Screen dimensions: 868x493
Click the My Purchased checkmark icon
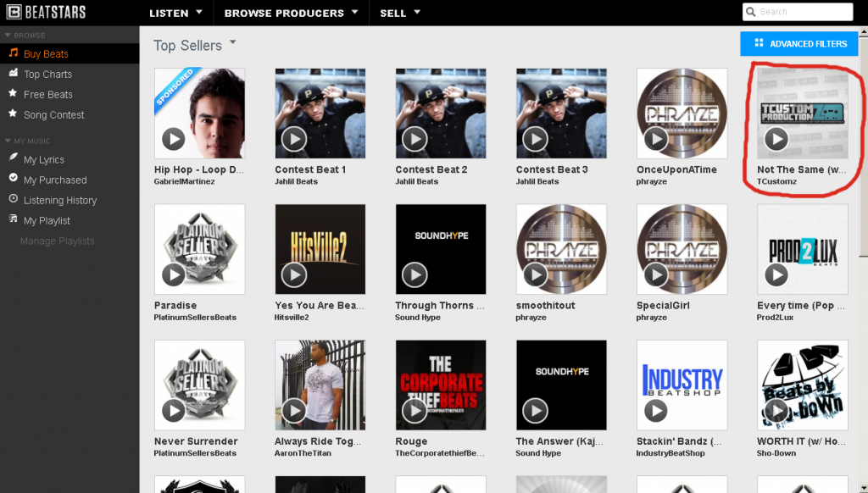(x=14, y=178)
